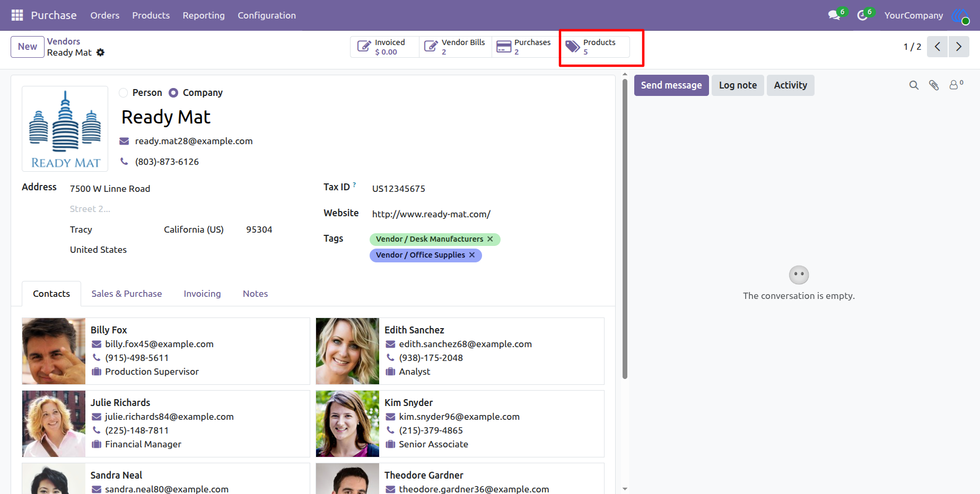Image resolution: width=980 pixels, height=494 pixels.
Task: Open the apps grid menu icon
Action: [x=17, y=15]
